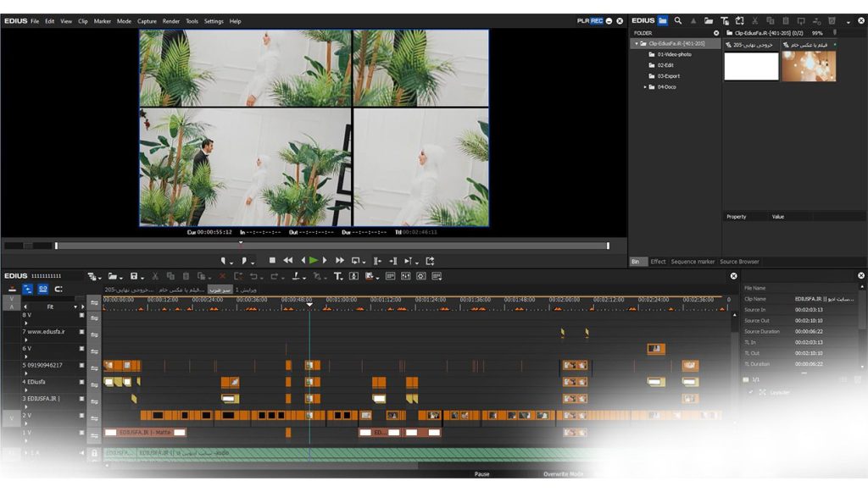This screenshot has width=868, height=492.
Task: Click the redo arrow icon
Action: click(274, 276)
